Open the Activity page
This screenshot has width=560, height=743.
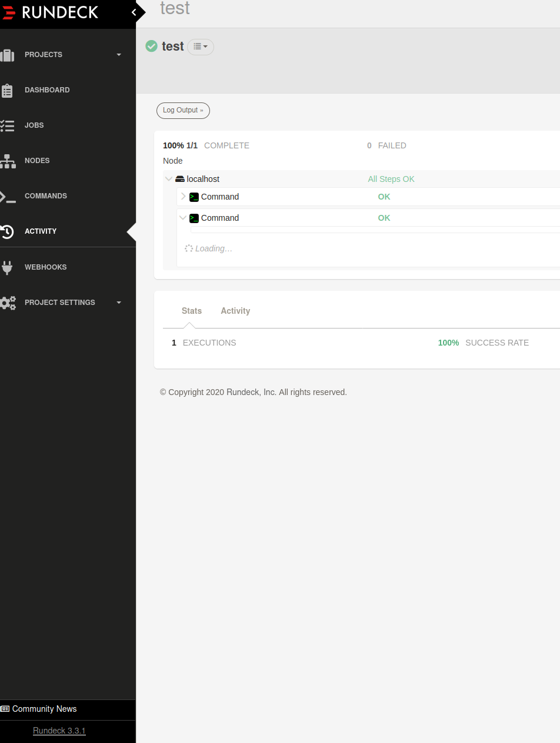pyautogui.click(x=41, y=231)
